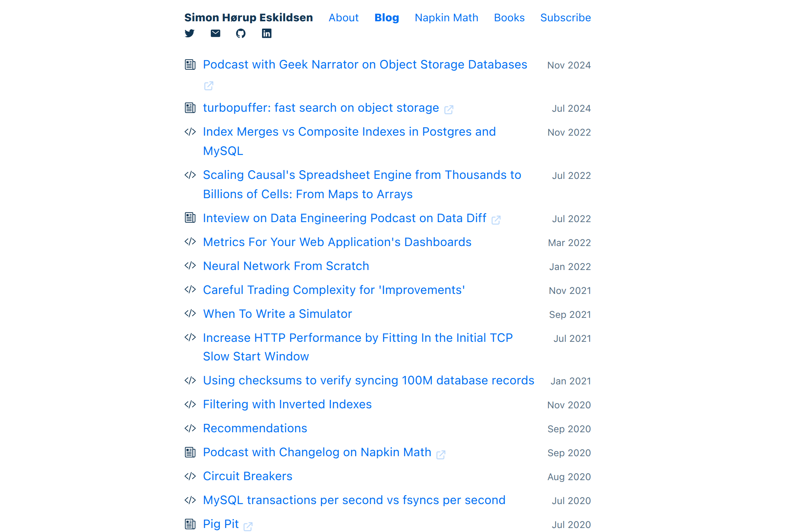Click code icon next to Recommendations
Screen dimensions: 798x532
pyautogui.click(x=190, y=428)
